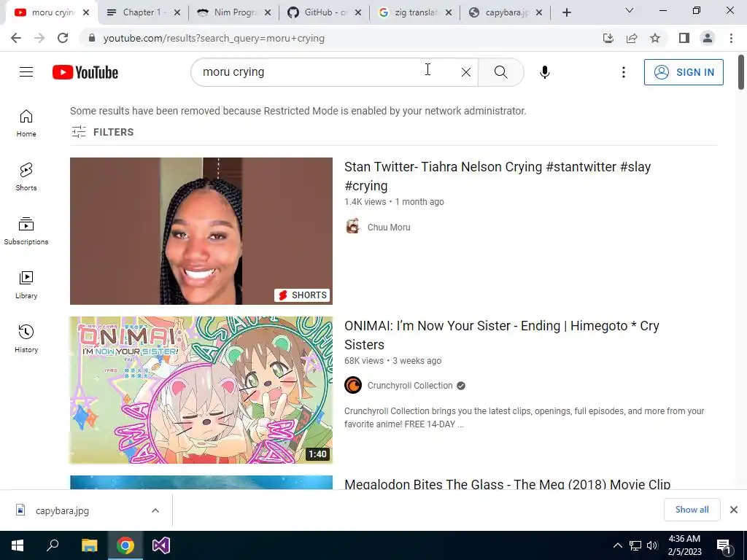This screenshot has width=747, height=560.
Task: Open Library in the sidebar
Action: pyautogui.click(x=26, y=285)
